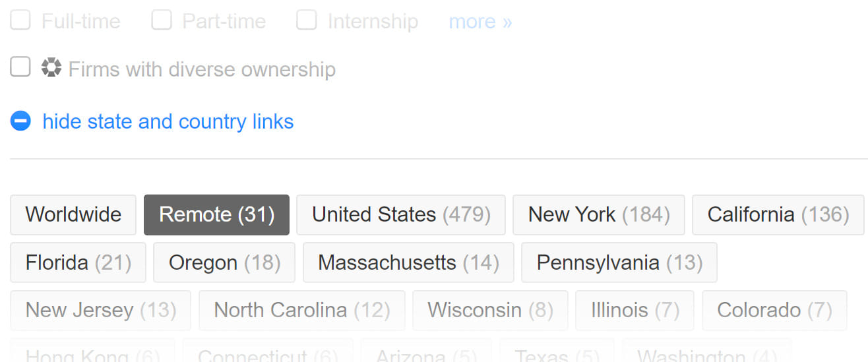Filter jobs by United States
The image size is (868, 362).
[x=400, y=215]
